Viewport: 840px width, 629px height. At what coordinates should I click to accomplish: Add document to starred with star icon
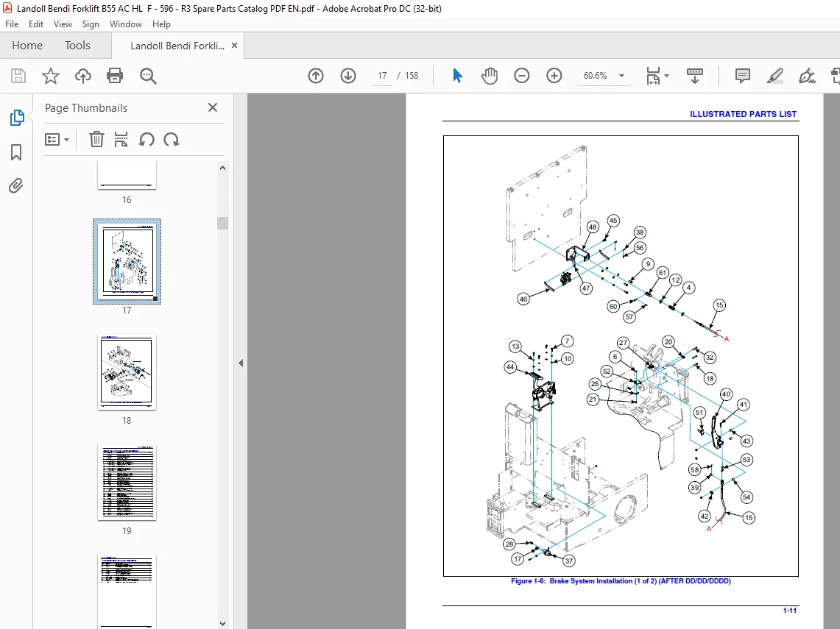[50, 76]
